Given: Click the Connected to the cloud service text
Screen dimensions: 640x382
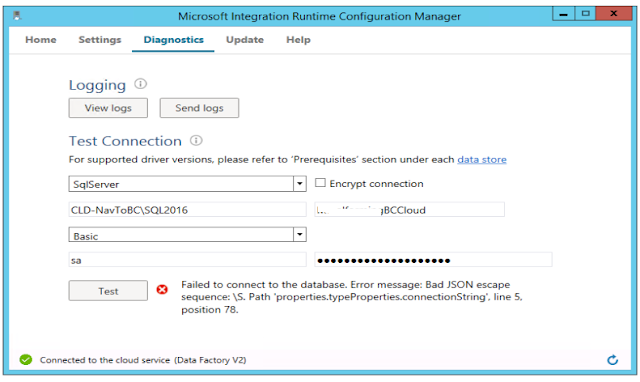Looking at the screenshot, I should [143, 360].
